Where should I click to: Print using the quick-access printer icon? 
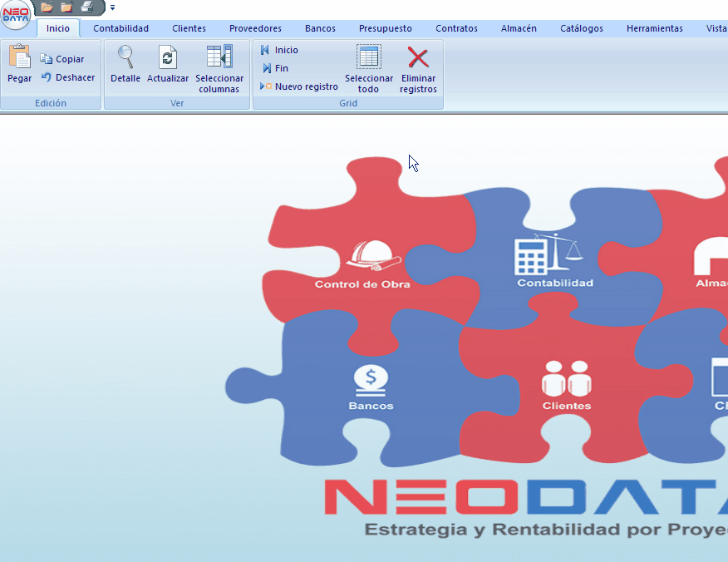point(87,7)
